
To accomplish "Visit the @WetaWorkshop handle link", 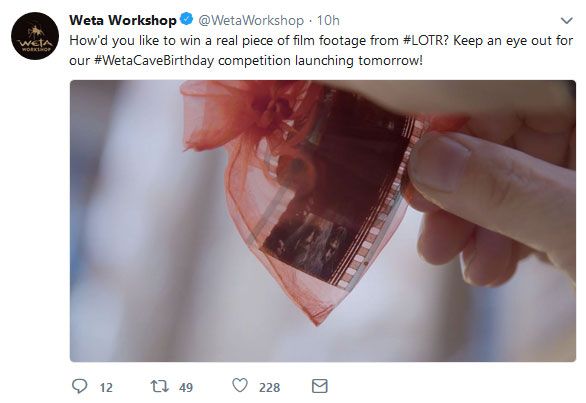I will (x=251, y=20).
